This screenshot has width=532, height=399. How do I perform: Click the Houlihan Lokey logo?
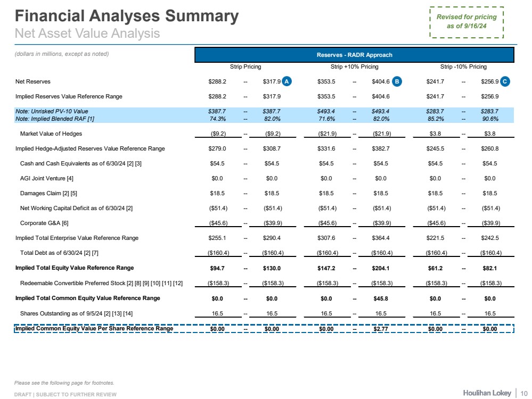(x=486, y=393)
